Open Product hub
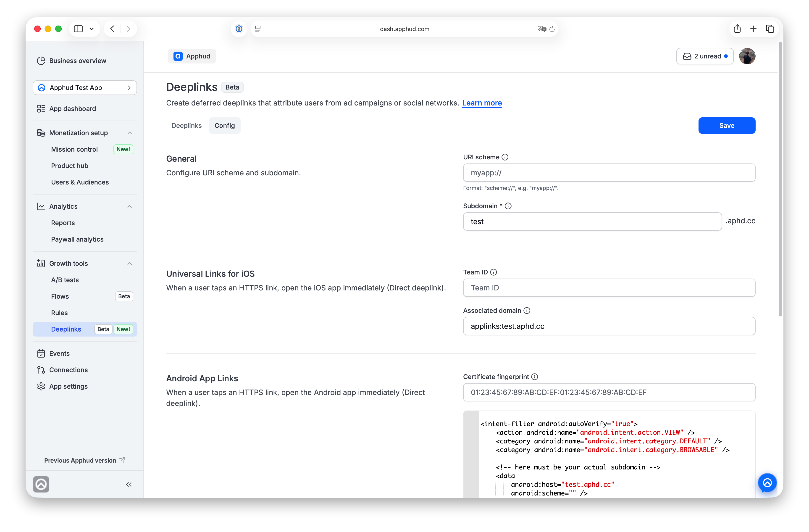The width and height of the screenshot is (809, 532). click(70, 166)
